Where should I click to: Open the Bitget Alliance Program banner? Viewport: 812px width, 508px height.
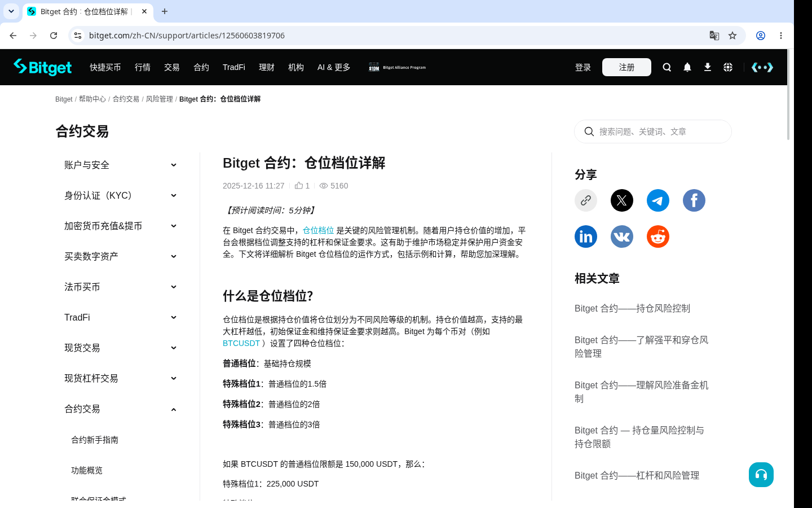tap(398, 67)
